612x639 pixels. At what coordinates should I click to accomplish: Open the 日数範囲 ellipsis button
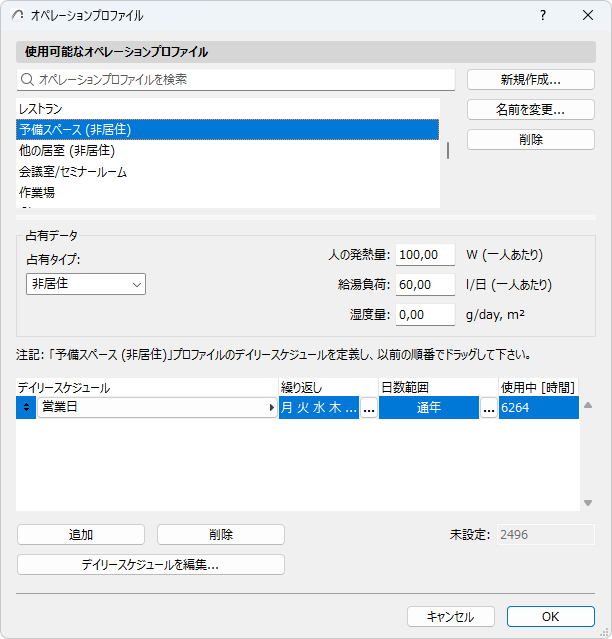coord(489,408)
